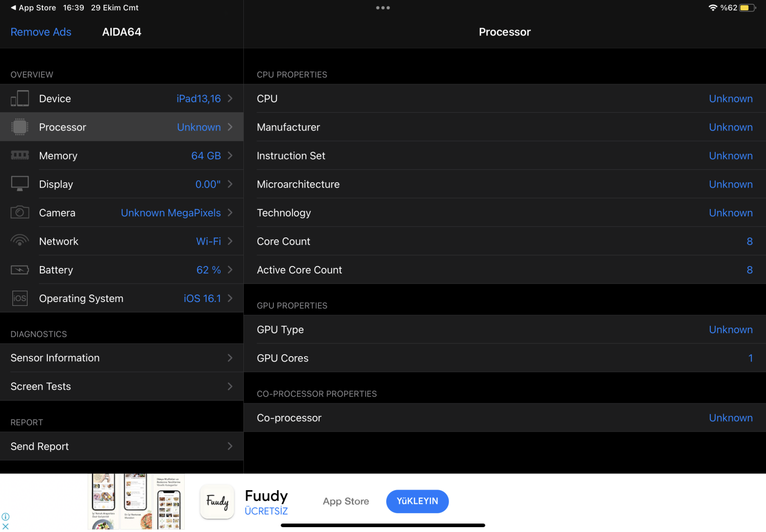Open the Operating System menu item
The image size is (766, 532).
click(122, 299)
